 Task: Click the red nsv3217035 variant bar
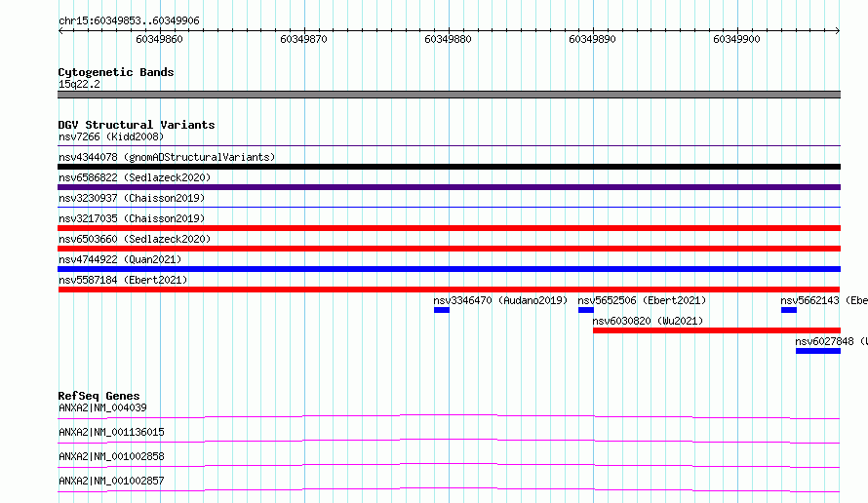click(449, 228)
